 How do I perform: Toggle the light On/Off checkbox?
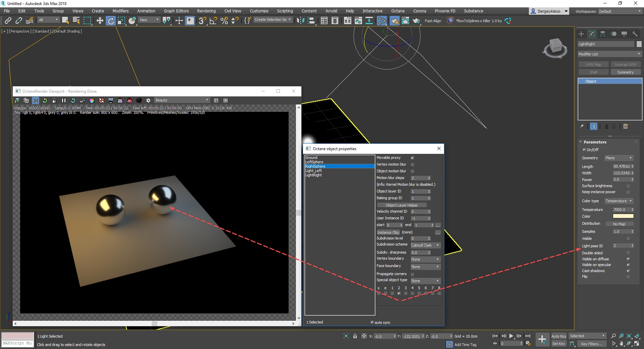pos(584,150)
